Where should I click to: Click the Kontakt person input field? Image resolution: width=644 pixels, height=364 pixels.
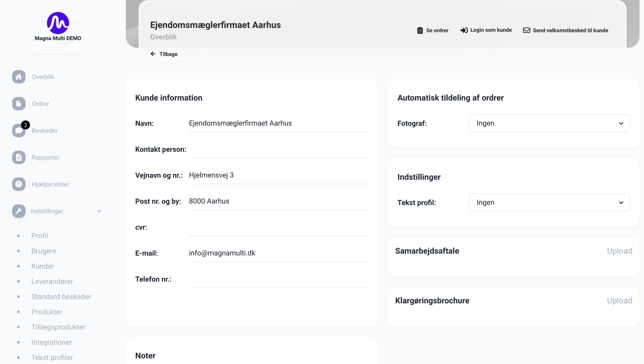click(x=278, y=149)
